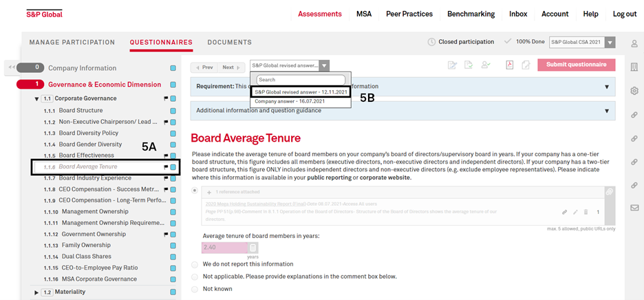Click the clock icon beside Closed participation

point(431,42)
